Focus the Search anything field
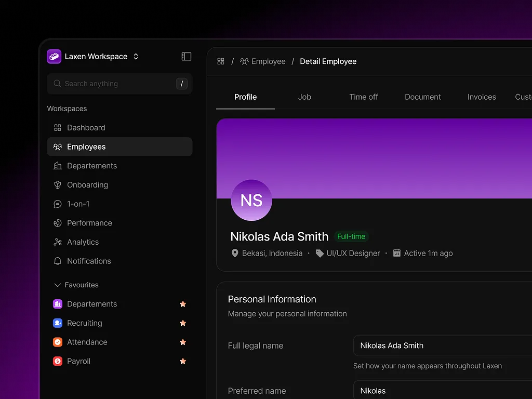Screen dimensions: 532x399 [120, 84]
